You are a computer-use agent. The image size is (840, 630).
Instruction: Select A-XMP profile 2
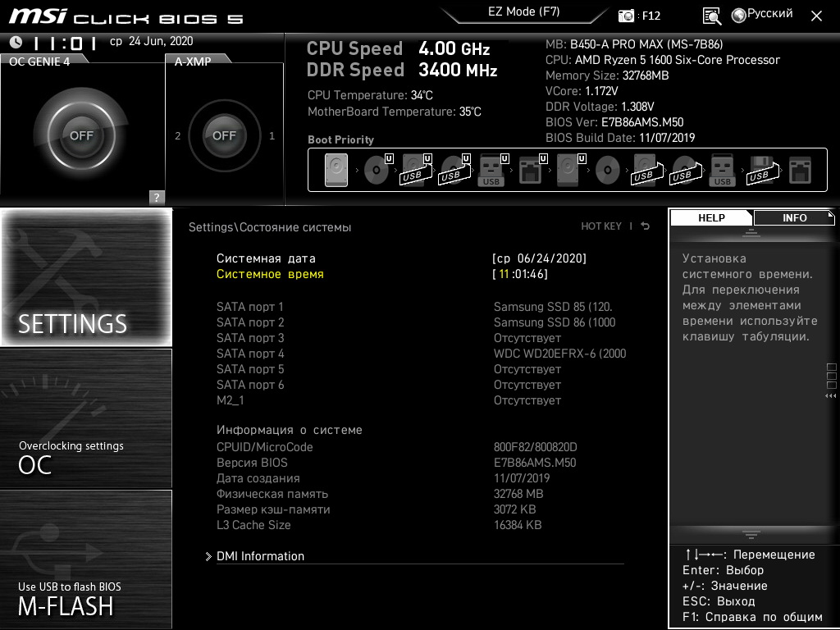pos(177,136)
